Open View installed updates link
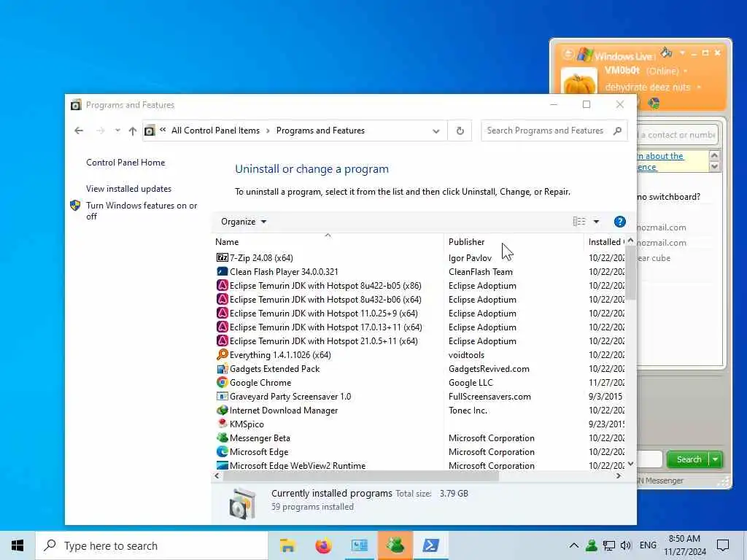 tap(128, 189)
